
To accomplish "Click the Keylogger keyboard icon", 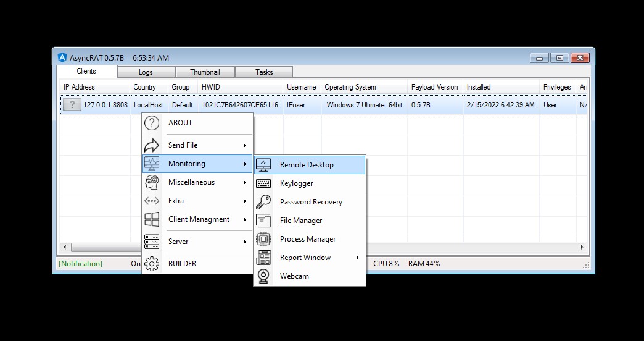I will 263,183.
